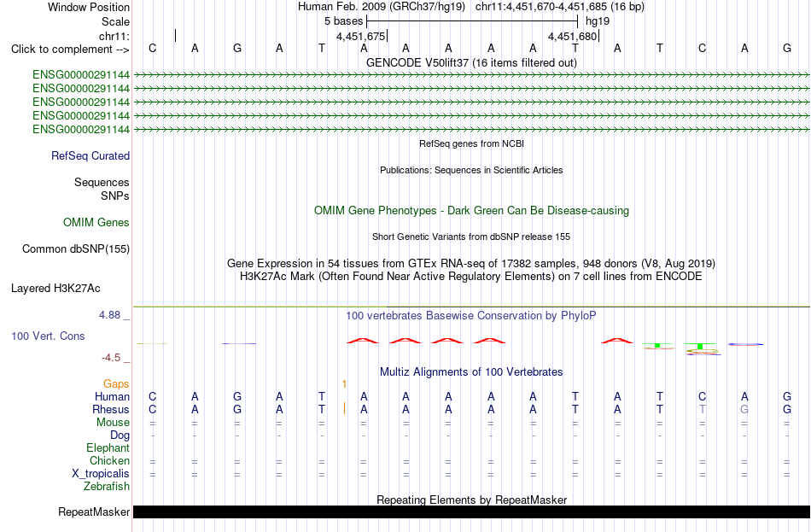Click the hg19 label beside scale bar

pos(598,21)
